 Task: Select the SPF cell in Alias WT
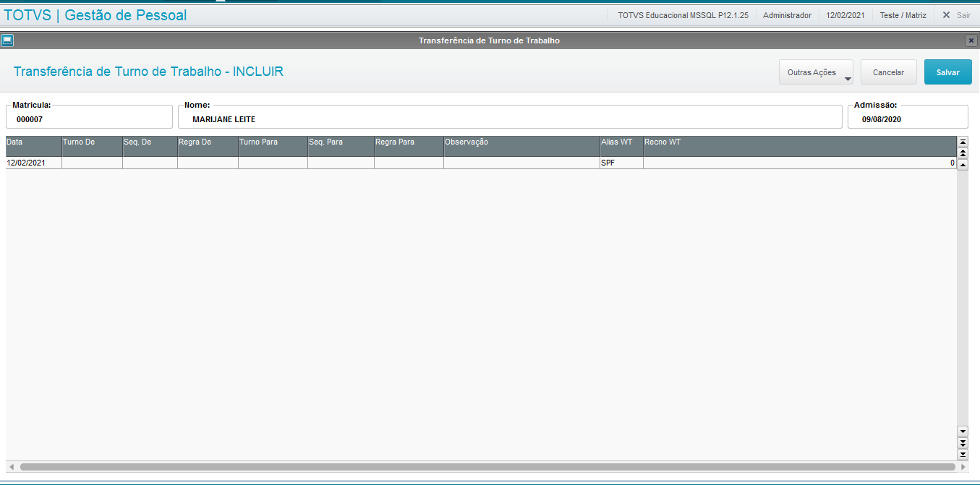[621, 163]
